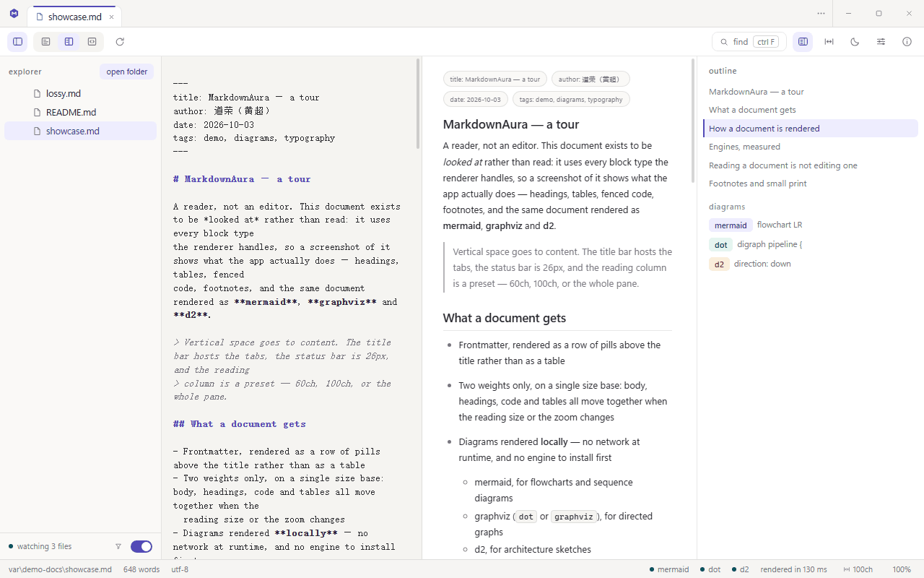Close the showcase.md tab
The height and width of the screenshot is (578, 924).
click(x=111, y=17)
